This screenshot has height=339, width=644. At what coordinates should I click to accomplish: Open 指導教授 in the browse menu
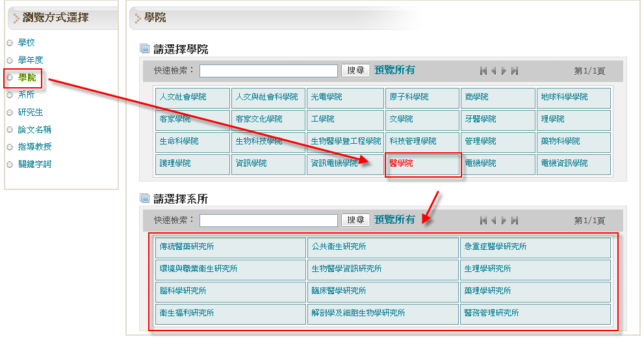[x=34, y=147]
